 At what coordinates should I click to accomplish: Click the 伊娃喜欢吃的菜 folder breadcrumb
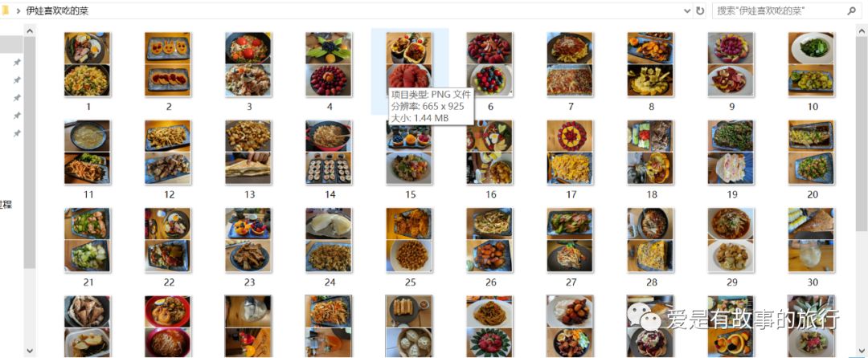click(x=57, y=10)
